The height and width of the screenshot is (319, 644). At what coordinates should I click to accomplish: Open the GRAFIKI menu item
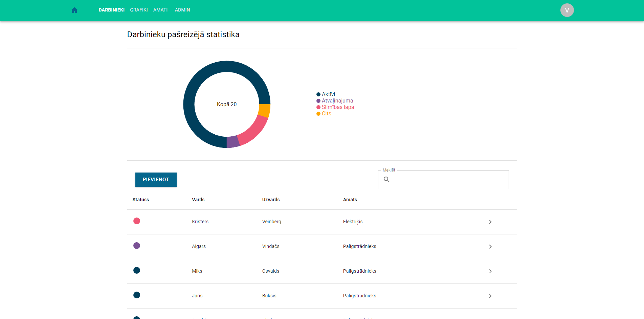coord(139,10)
